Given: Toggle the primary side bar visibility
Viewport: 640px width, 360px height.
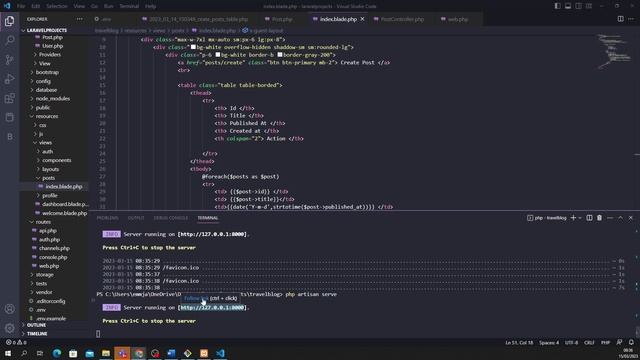Looking at the screenshot, I should coord(558,6).
